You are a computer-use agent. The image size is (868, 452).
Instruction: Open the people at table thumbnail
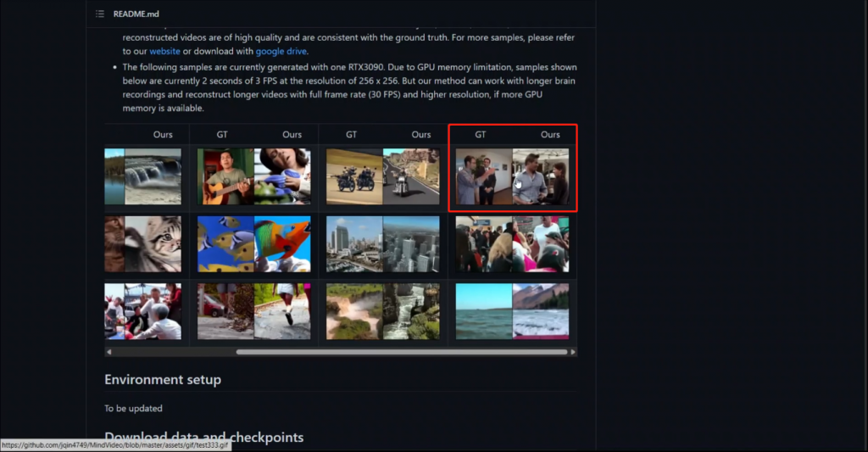pyautogui.click(x=142, y=311)
